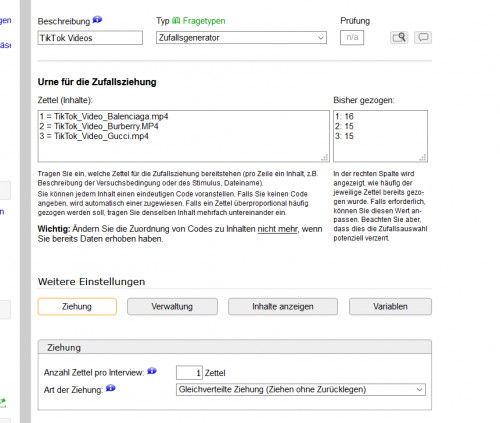500x423 pixels.
Task: Open the Fragetypen book icon
Action: pyautogui.click(x=176, y=21)
